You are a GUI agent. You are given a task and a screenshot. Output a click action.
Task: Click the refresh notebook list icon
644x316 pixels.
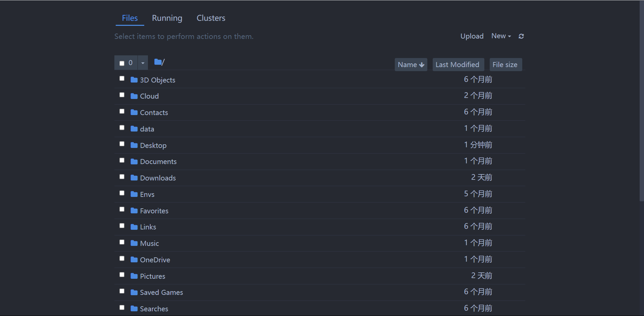[x=521, y=36]
